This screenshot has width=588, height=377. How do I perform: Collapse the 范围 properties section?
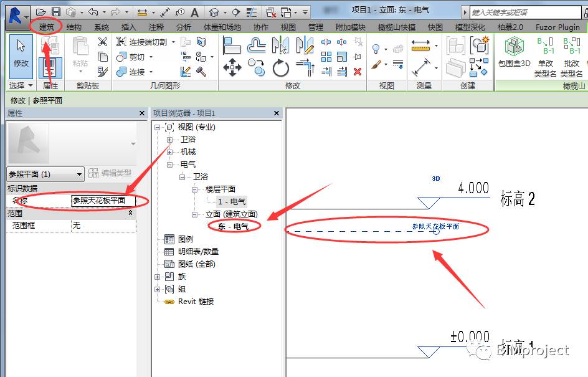tap(131, 212)
